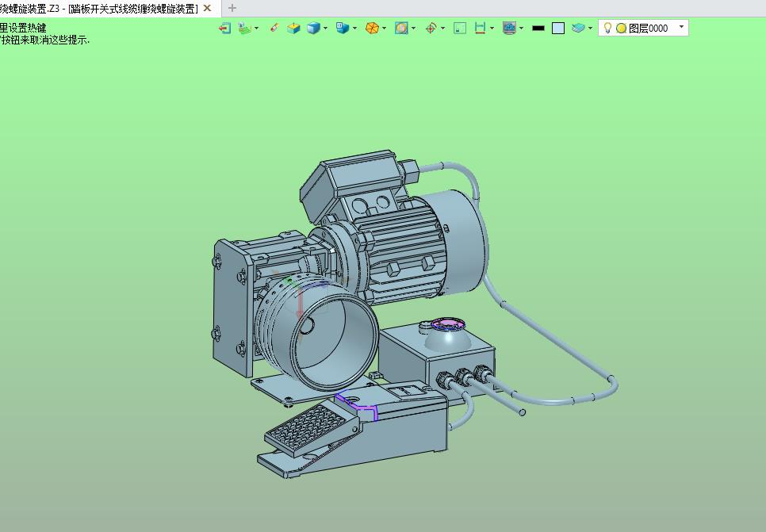Click the monitor display settings icon
The image size is (766, 532).
tap(510, 29)
